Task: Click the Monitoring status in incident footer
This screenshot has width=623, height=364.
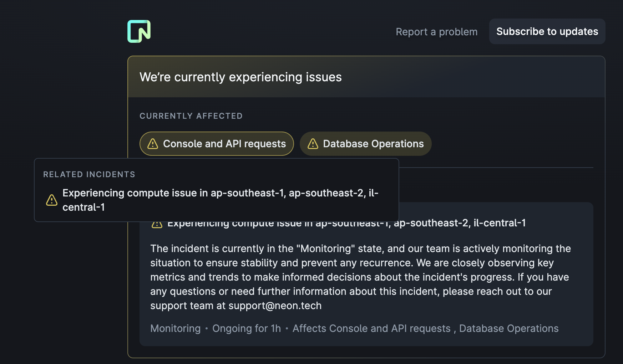Action: 175,328
